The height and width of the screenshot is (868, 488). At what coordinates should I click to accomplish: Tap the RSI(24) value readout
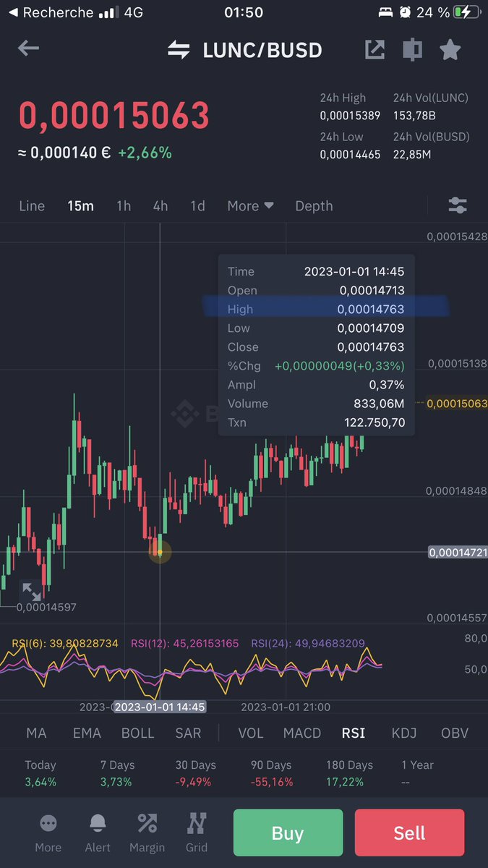[x=308, y=643]
